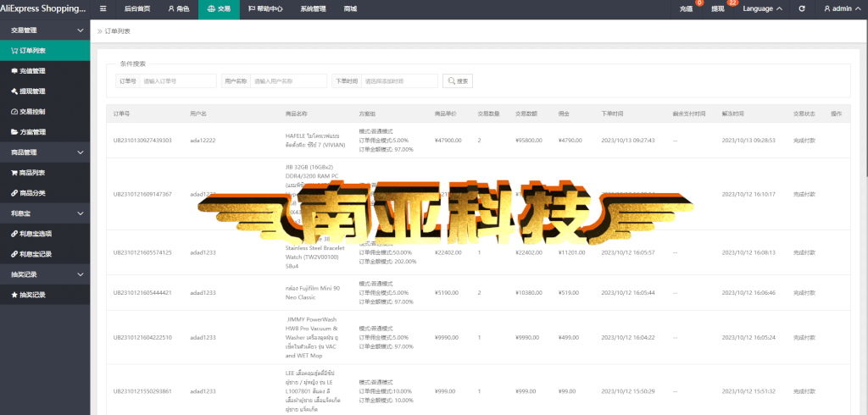This screenshot has height=415, width=868.
Task: Open the star-marked 抽奖记录 sidebar item
Action: pos(45,295)
